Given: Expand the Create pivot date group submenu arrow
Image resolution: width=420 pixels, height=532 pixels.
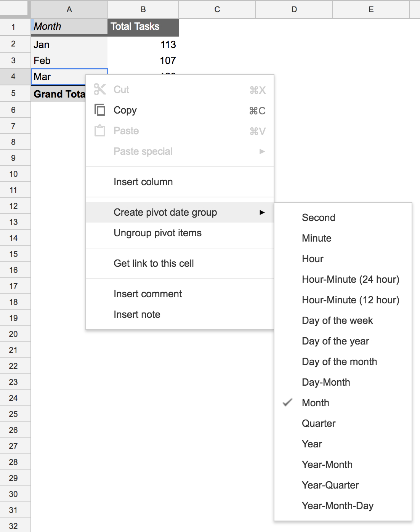Looking at the screenshot, I should tap(262, 212).
